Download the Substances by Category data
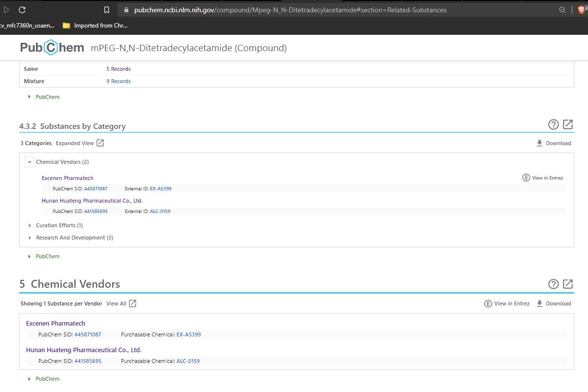The width and height of the screenshot is (588, 392). 554,143
